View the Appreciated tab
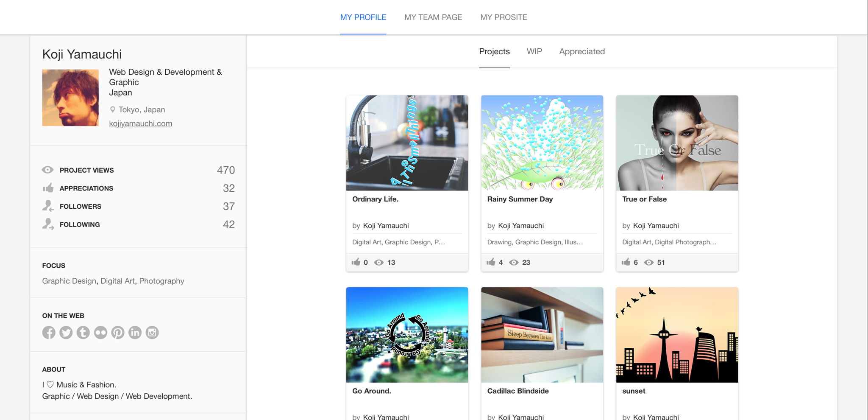 tap(582, 51)
